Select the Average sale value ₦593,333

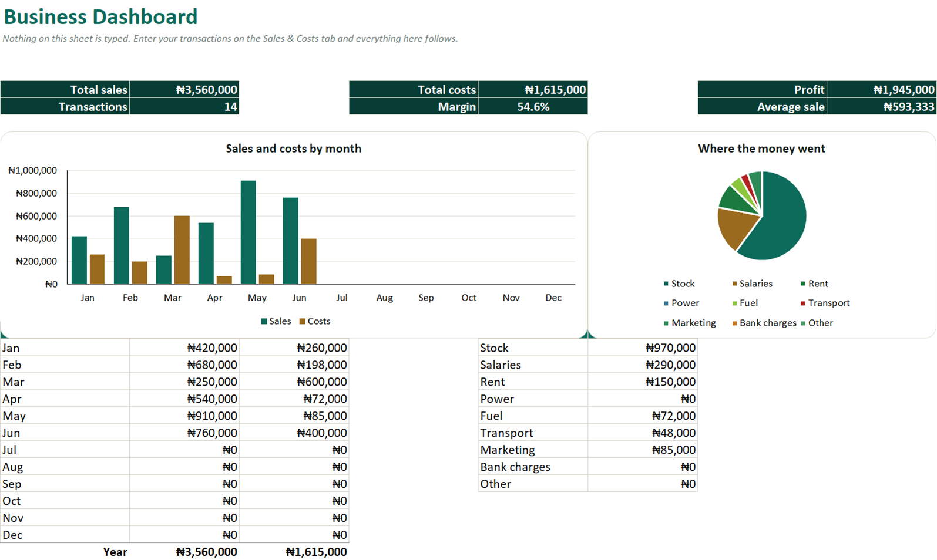click(881, 107)
